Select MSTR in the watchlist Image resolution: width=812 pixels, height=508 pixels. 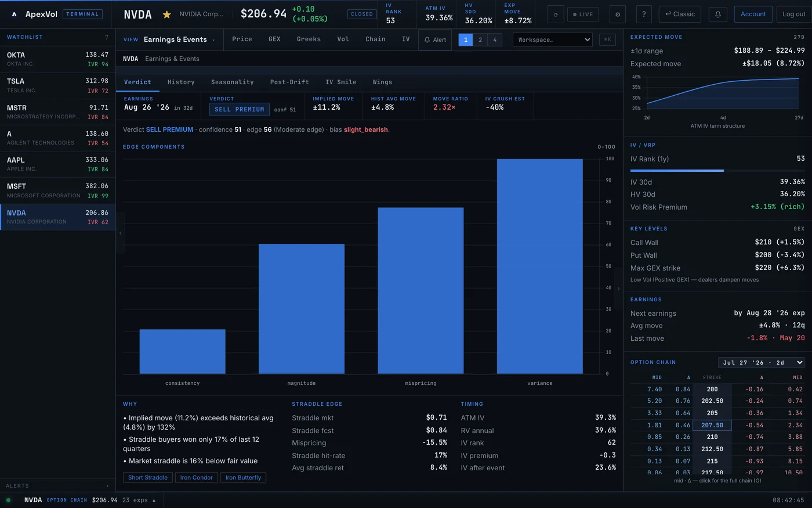pyautogui.click(x=57, y=112)
